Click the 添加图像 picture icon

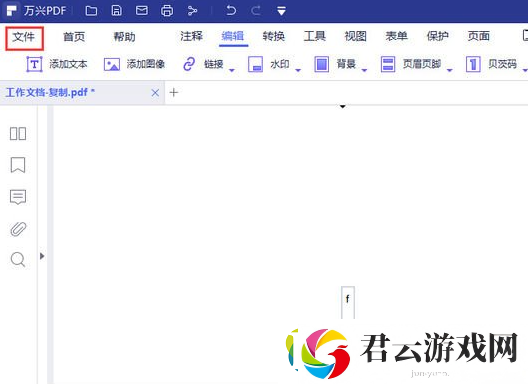(x=112, y=64)
